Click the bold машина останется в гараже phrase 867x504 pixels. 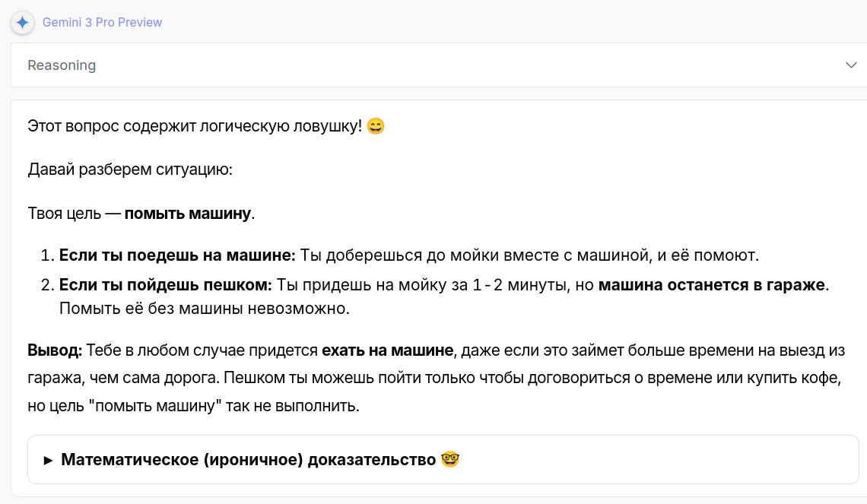pos(712,286)
